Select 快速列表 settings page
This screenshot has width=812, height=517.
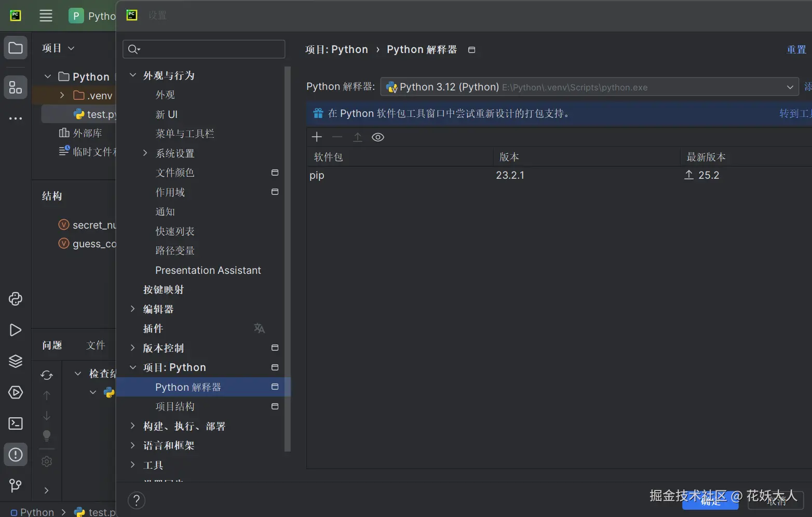coord(175,231)
